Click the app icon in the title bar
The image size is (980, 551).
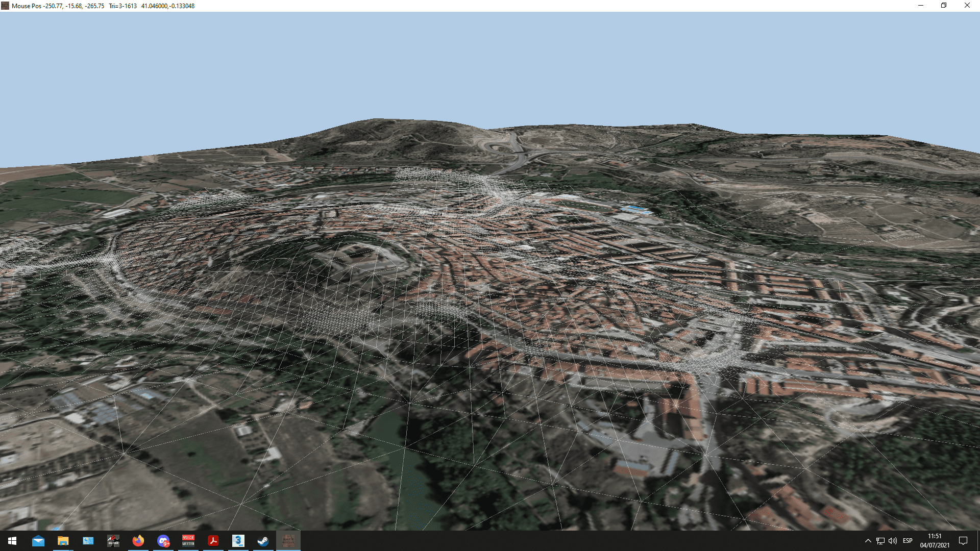point(5,6)
